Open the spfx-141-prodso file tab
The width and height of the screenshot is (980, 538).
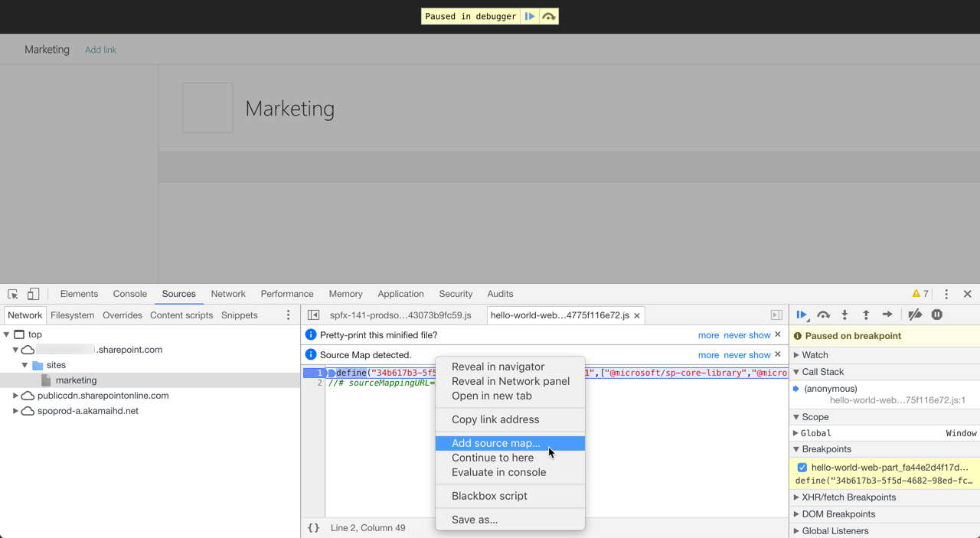(x=400, y=315)
